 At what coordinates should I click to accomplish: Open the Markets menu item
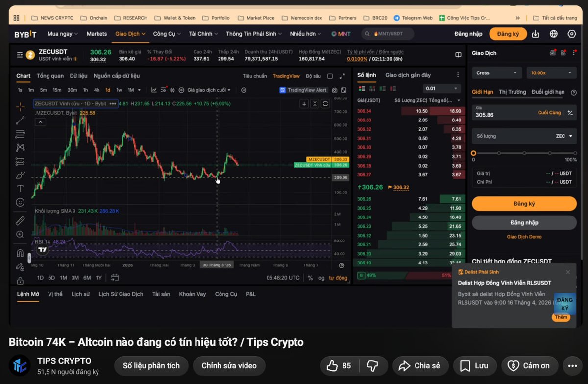[97, 34]
